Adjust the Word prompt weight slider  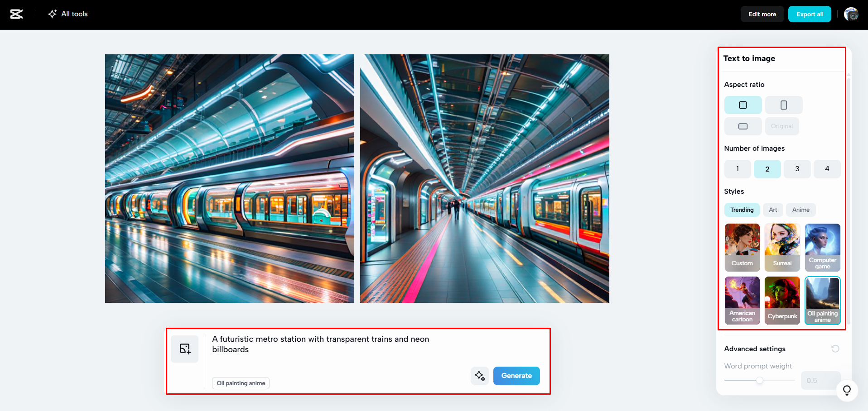(x=760, y=380)
